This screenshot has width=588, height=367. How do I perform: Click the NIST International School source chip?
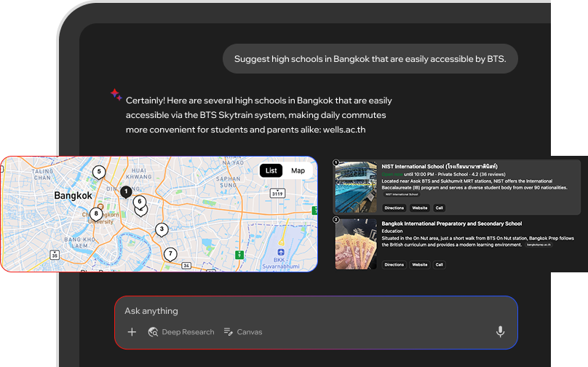[x=402, y=194]
